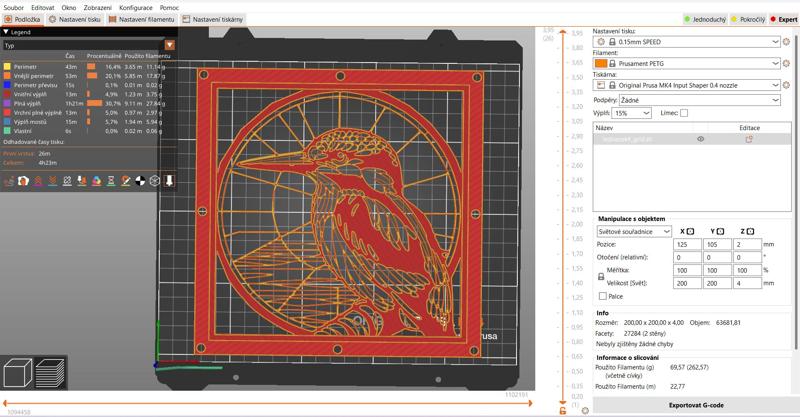Toggle the deretractions icon in the legend
This screenshot has height=417, width=800.
coord(53,181)
